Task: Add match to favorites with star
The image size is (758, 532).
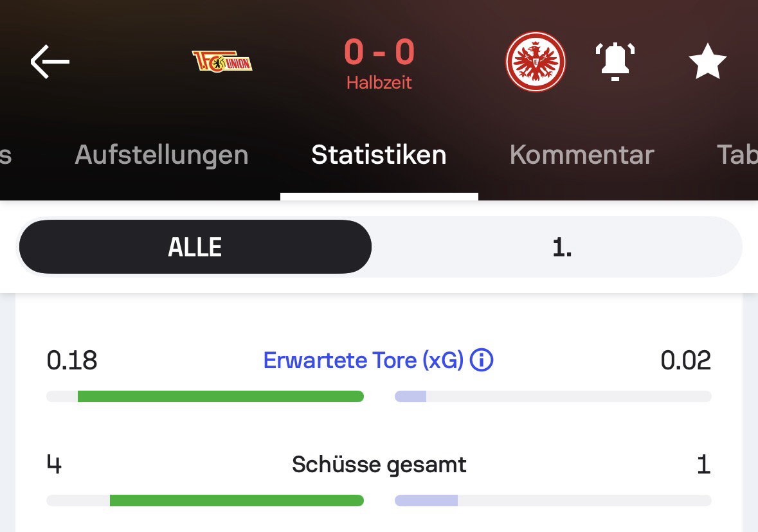Action: tap(707, 62)
